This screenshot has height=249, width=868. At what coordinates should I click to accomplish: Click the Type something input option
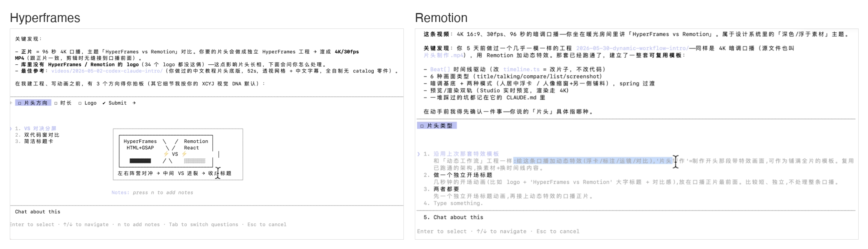(x=453, y=203)
